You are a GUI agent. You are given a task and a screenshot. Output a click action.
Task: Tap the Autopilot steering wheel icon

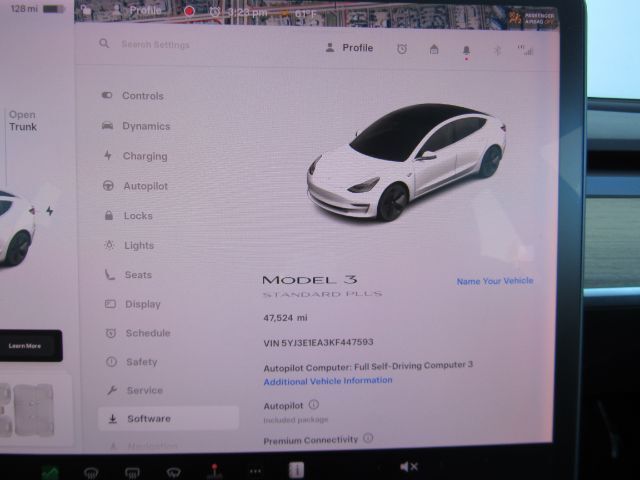point(108,186)
